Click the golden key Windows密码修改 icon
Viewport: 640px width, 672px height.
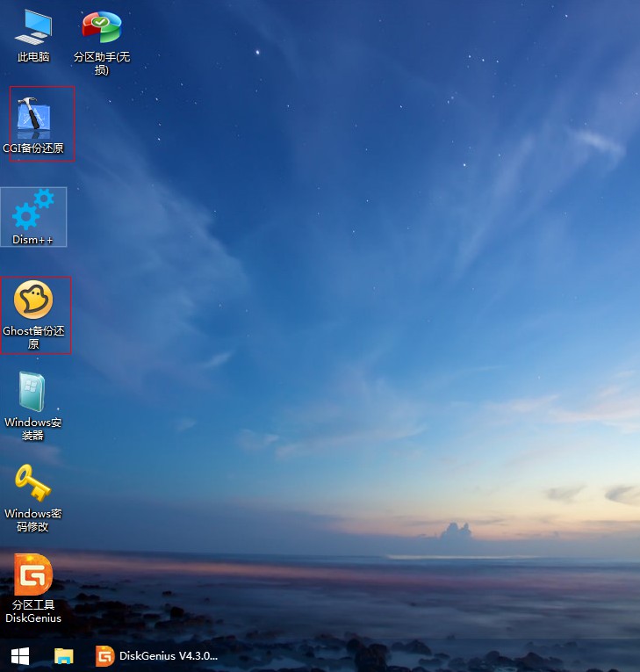pos(33,483)
